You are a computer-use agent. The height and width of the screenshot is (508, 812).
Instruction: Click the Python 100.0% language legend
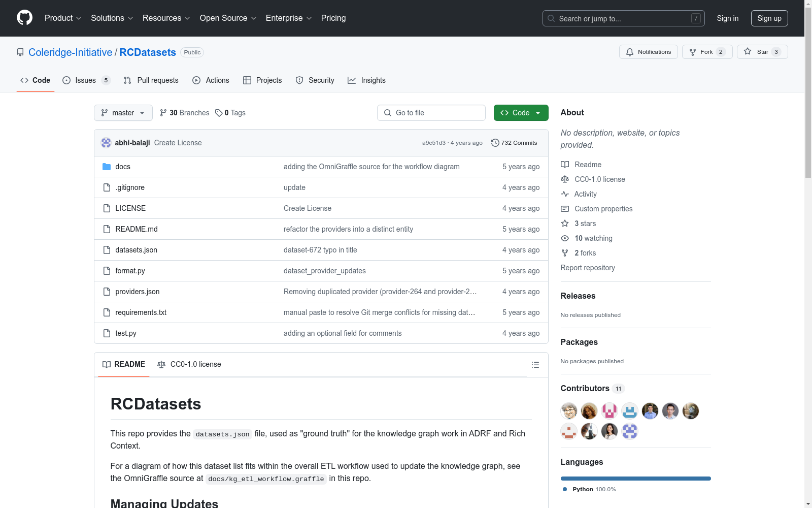[x=589, y=489]
